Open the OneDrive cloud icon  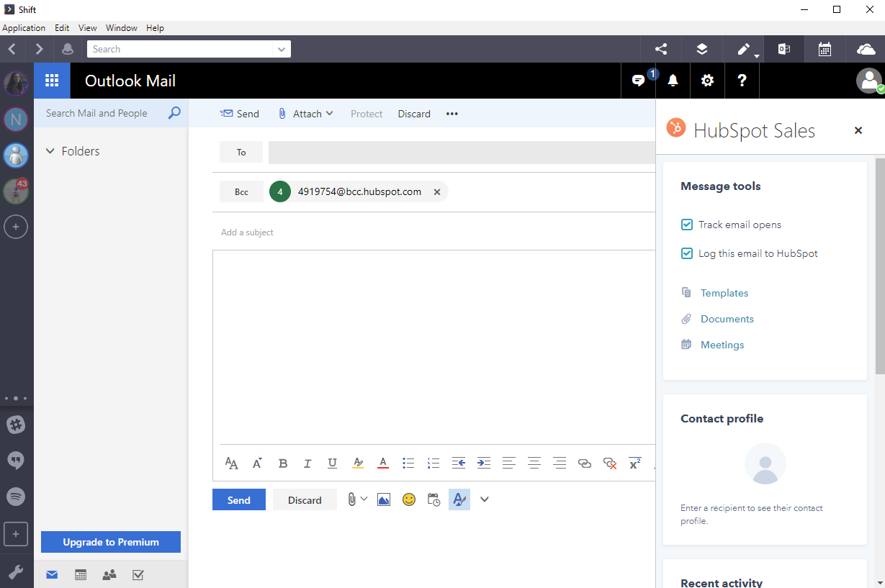866,49
